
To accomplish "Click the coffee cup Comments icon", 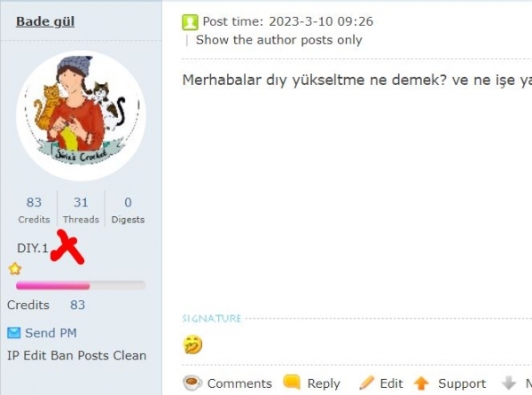I will (x=192, y=383).
